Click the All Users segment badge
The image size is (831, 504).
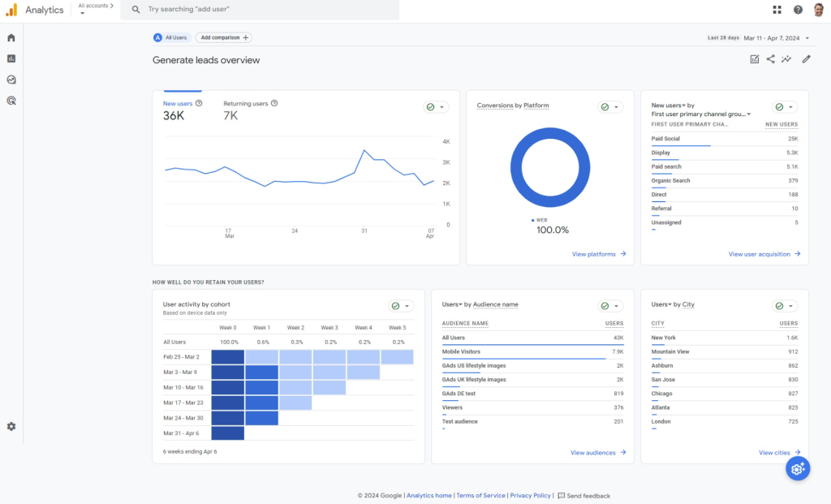[170, 37]
